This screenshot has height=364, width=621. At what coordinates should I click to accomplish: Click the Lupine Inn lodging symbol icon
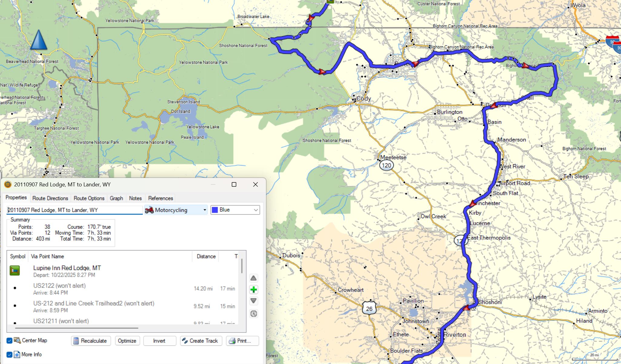pyautogui.click(x=15, y=271)
